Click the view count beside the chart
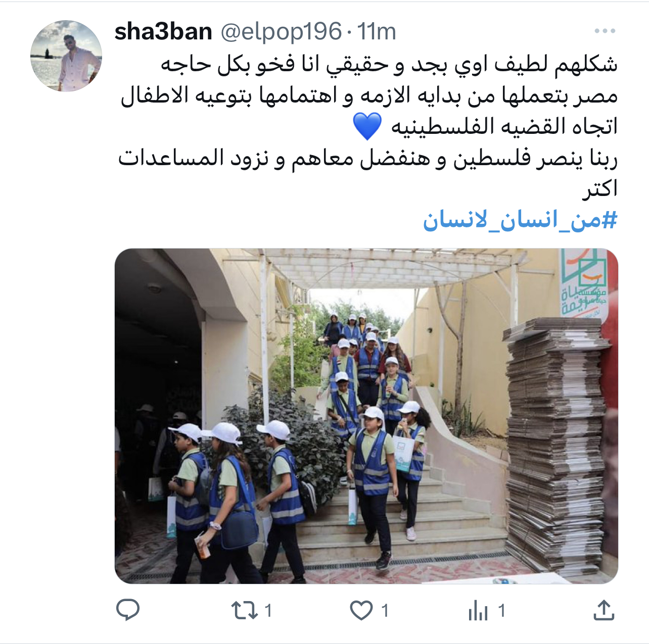This screenshot has height=644, width=649. 501,611
